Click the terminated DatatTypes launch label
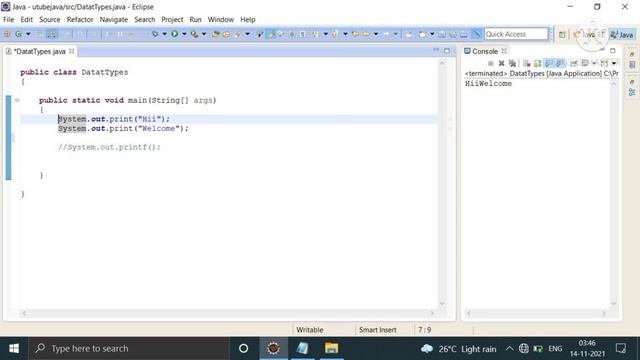This screenshot has height=360, width=640. [541, 73]
